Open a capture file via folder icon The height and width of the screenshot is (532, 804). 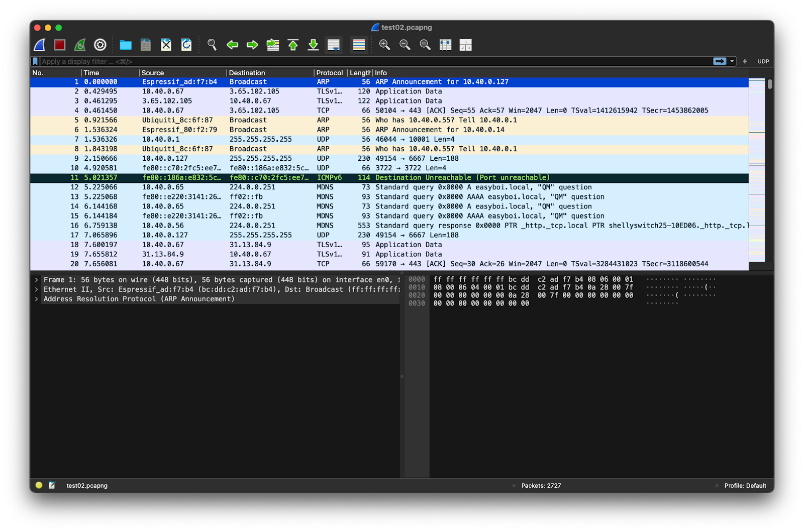[126, 45]
